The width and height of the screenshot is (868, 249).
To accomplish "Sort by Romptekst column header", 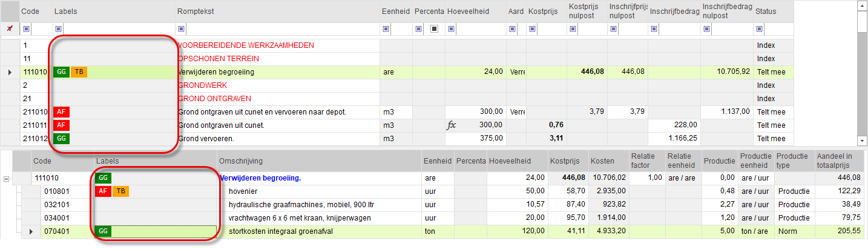I will 277,12.
